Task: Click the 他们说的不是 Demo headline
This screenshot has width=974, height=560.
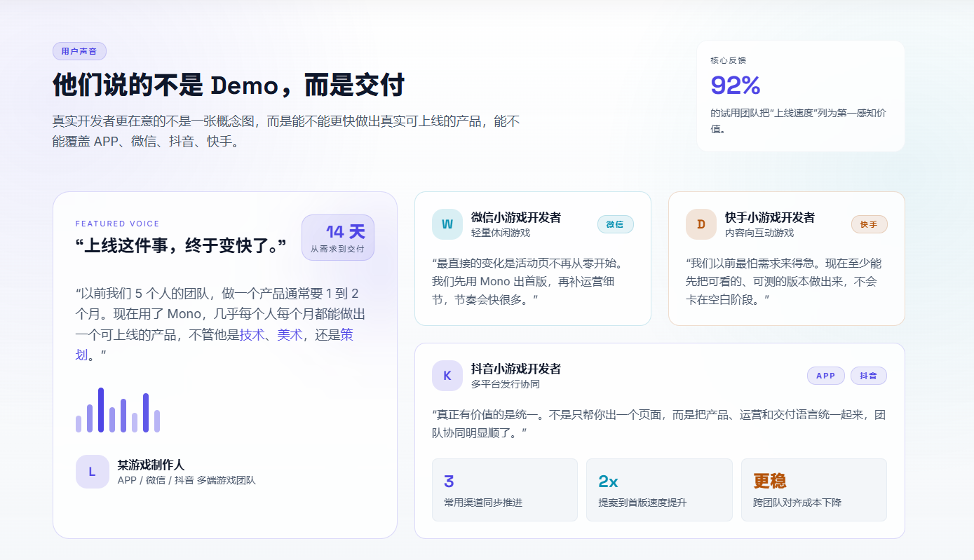Action: click(229, 86)
